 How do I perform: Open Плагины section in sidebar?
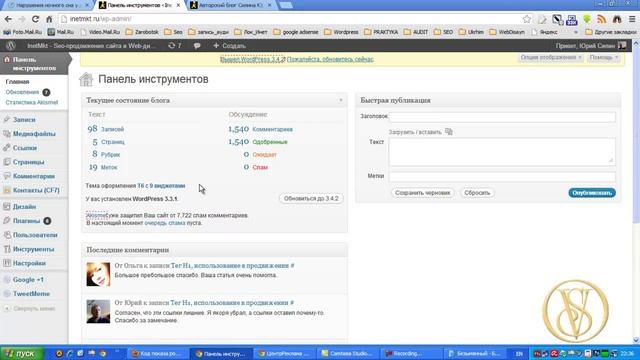coord(26,221)
